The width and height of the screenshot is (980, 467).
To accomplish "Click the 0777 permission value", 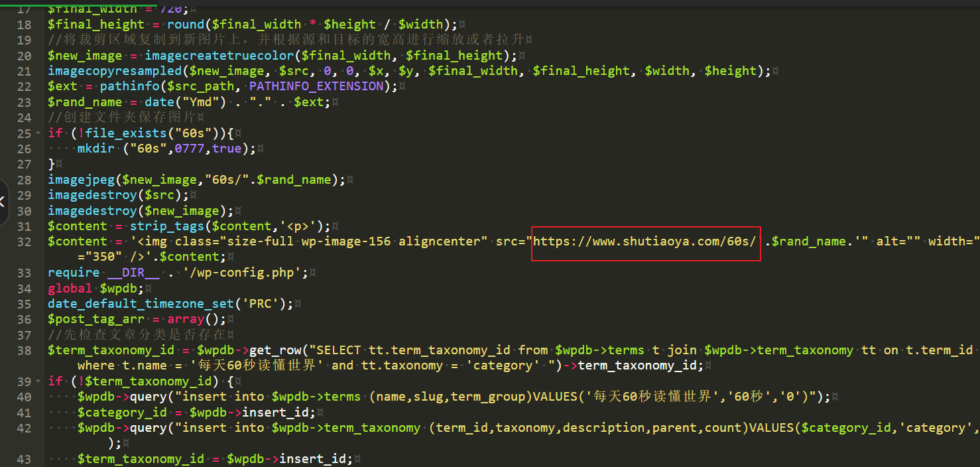I will (x=189, y=149).
